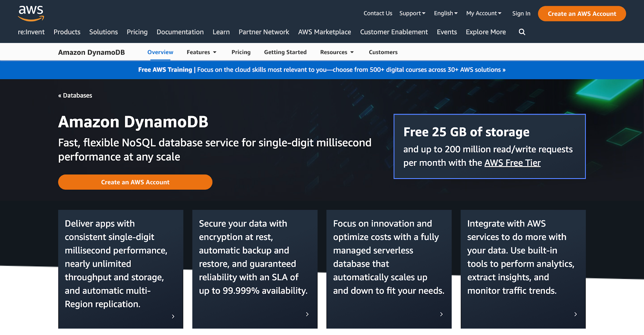
Task: Open the re:Invent menu item
Action: 31,32
